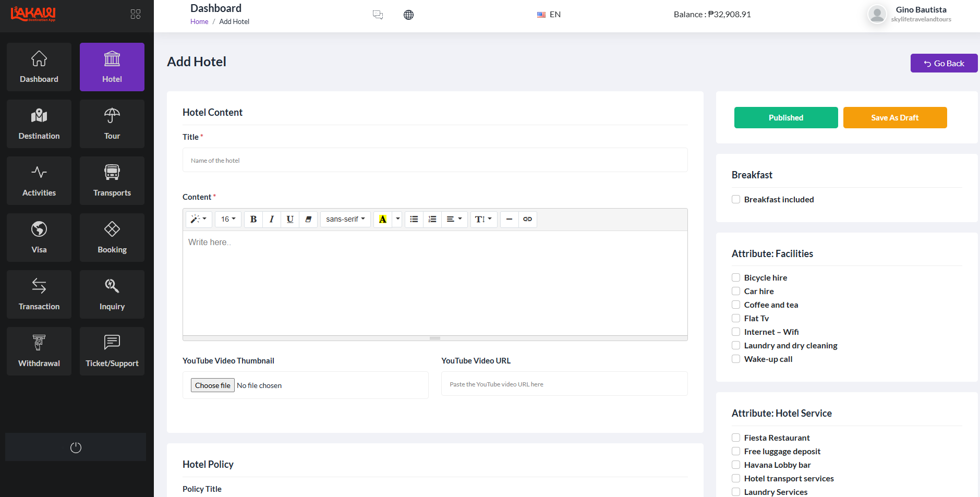This screenshot has height=497, width=980.
Task: Open the color picker dropdown arrow
Action: [397, 219]
